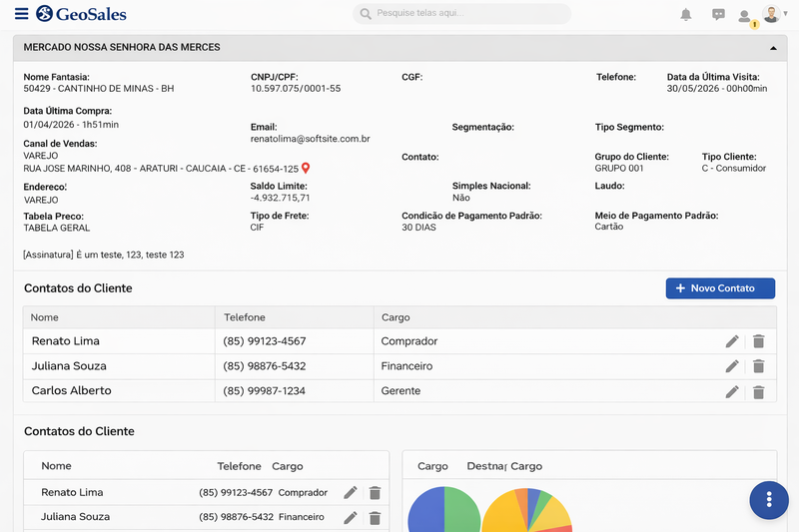Image resolution: width=799 pixels, height=532 pixels.
Task: Click the blue slice of the left pie chart
Action: point(426,512)
